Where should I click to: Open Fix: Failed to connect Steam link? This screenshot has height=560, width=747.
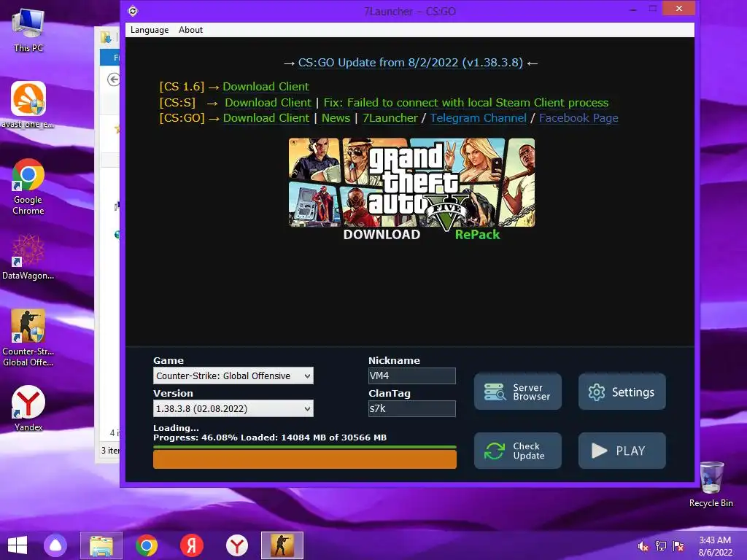pos(466,102)
